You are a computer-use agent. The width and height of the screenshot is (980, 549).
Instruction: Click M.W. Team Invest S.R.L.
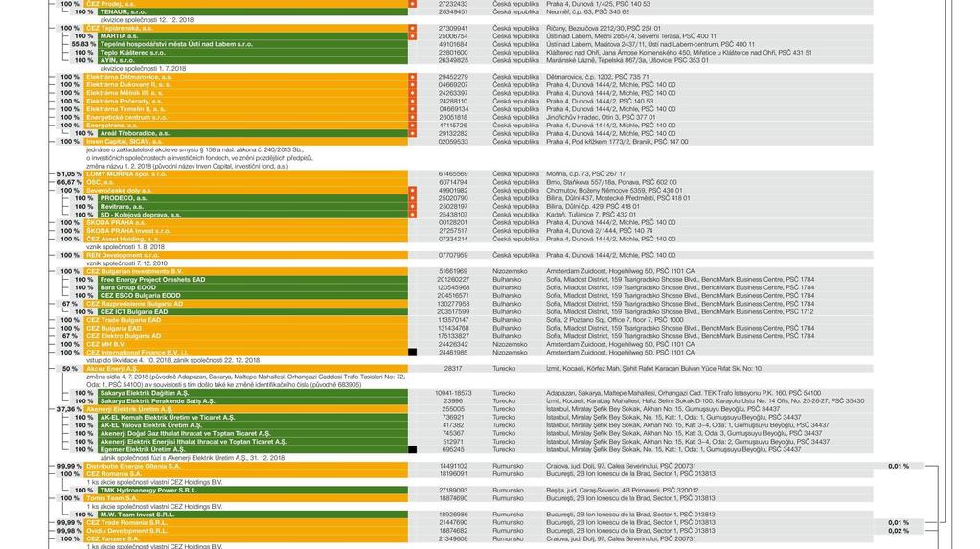point(253,515)
